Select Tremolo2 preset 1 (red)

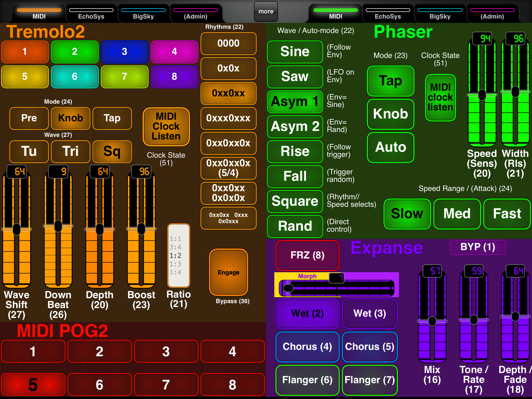click(x=25, y=52)
